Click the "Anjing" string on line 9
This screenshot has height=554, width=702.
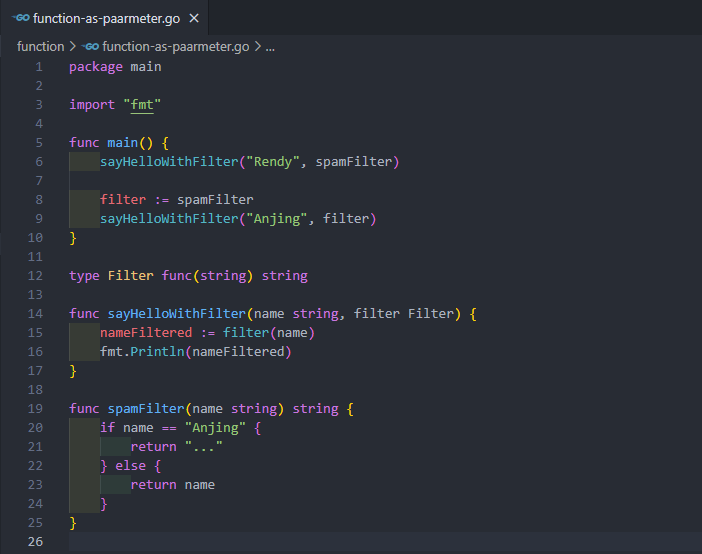pyautogui.click(x=277, y=219)
